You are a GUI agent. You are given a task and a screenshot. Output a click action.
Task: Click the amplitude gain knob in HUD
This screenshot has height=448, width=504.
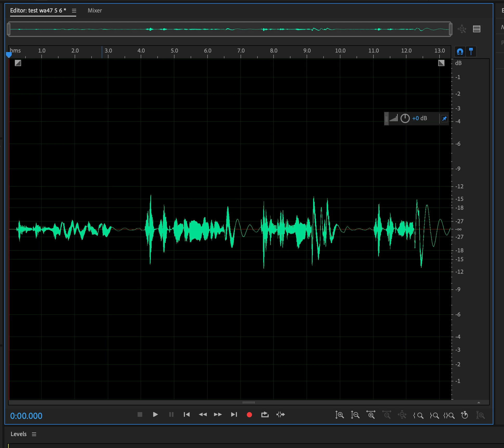(405, 118)
